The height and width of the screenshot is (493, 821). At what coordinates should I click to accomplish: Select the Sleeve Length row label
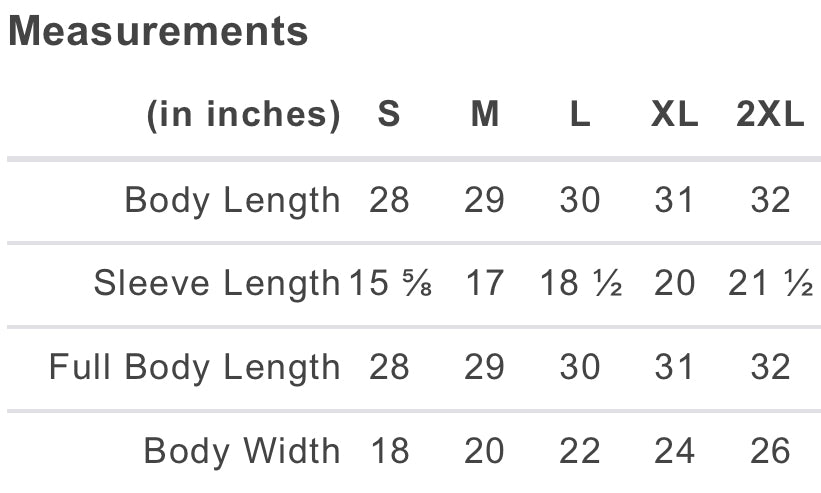point(217,284)
